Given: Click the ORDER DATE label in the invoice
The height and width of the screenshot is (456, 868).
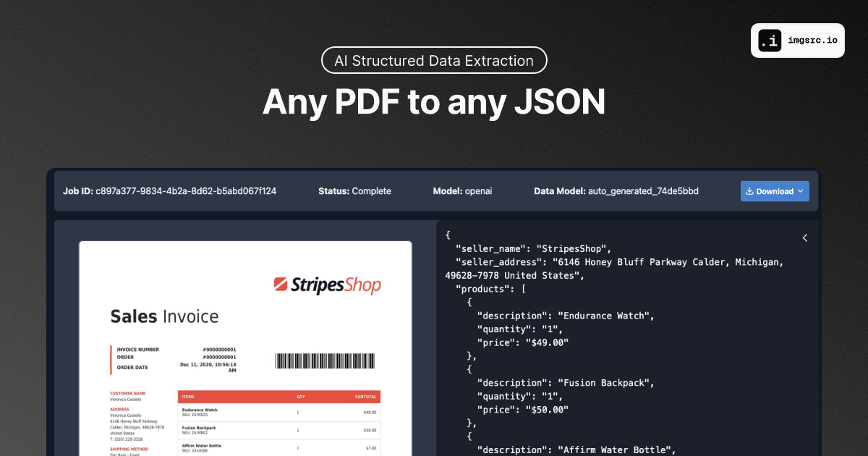Looking at the screenshot, I should tap(132, 368).
